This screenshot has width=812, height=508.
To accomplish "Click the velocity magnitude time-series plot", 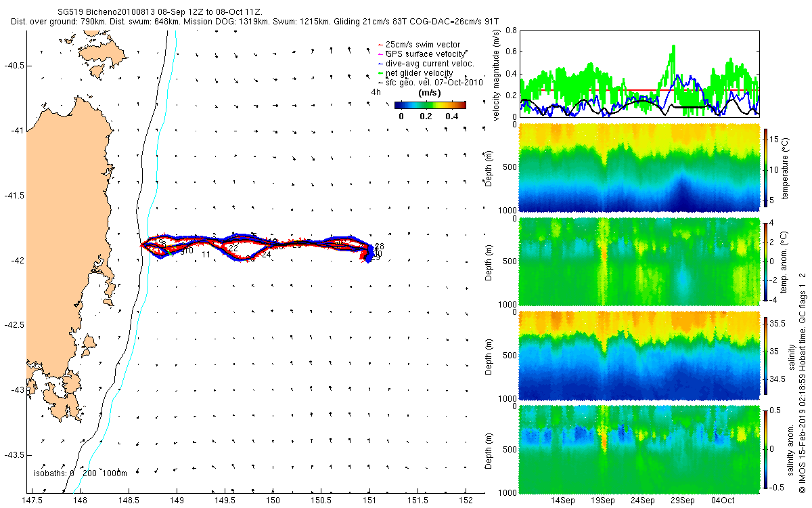I will [x=639, y=74].
